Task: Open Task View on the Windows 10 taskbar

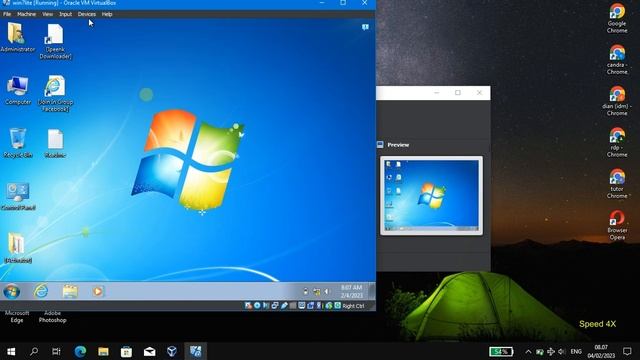Action: [56, 351]
